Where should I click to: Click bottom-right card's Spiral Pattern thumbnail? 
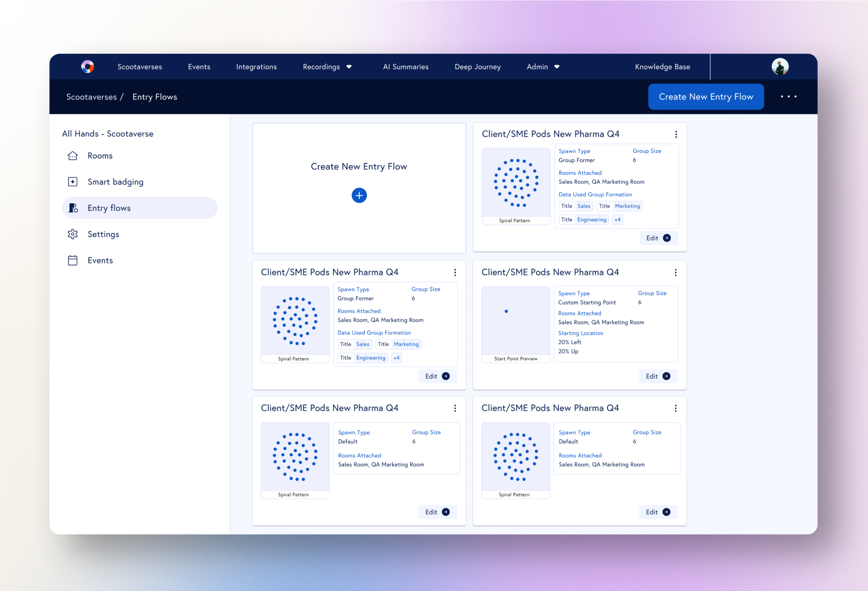[516, 460]
